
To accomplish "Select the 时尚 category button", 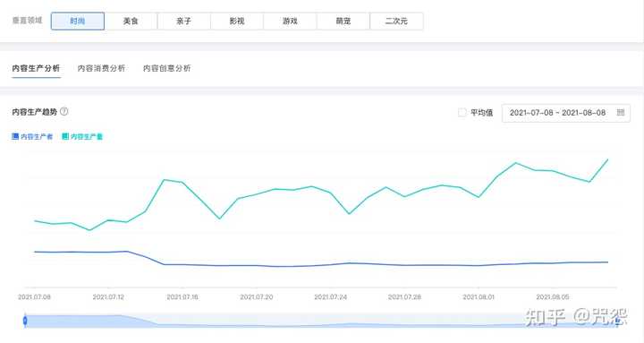I will [78, 21].
